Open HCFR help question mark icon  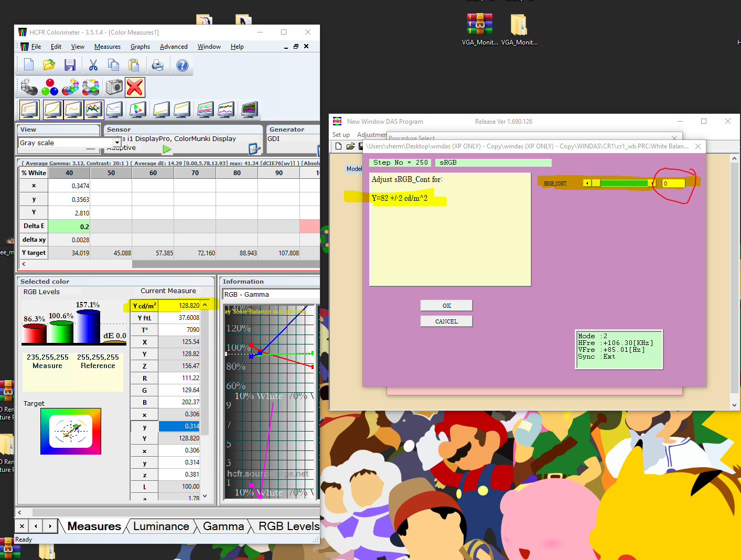point(182,65)
